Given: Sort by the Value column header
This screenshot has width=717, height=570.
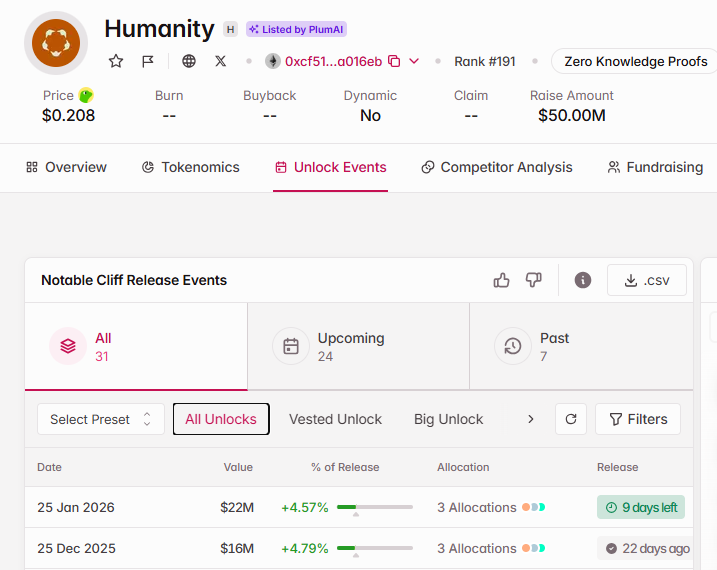Looking at the screenshot, I should tap(238, 467).
